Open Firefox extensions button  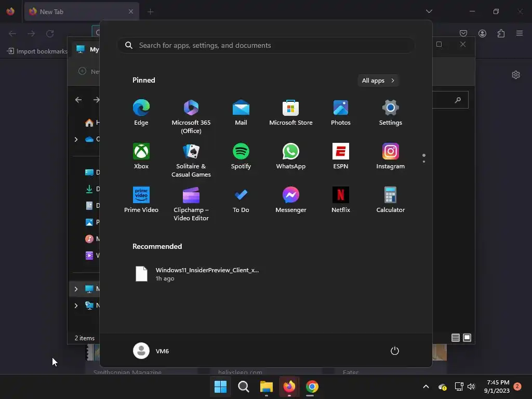click(x=501, y=33)
